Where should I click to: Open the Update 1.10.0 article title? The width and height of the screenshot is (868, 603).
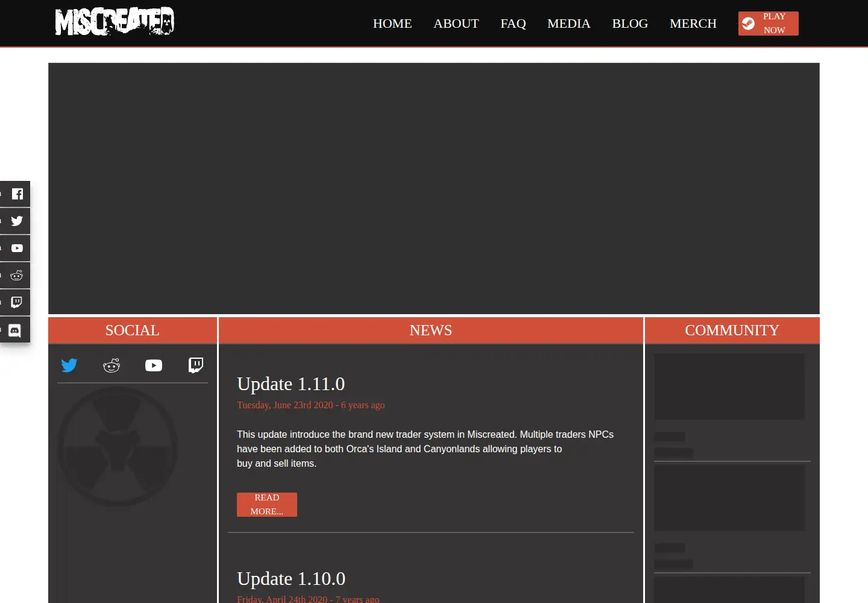291,579
